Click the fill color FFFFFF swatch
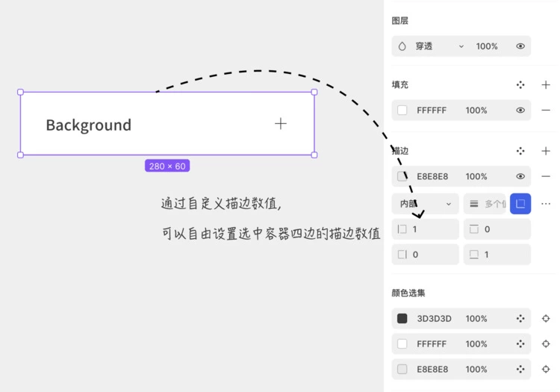The width and height of the screenshot is (560, 392). click(x=402, y=111)
